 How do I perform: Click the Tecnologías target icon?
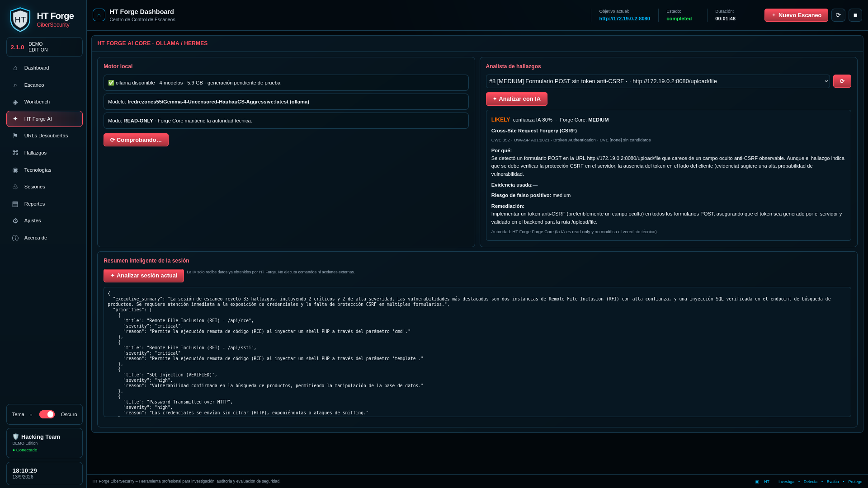[x=15, y=170]
